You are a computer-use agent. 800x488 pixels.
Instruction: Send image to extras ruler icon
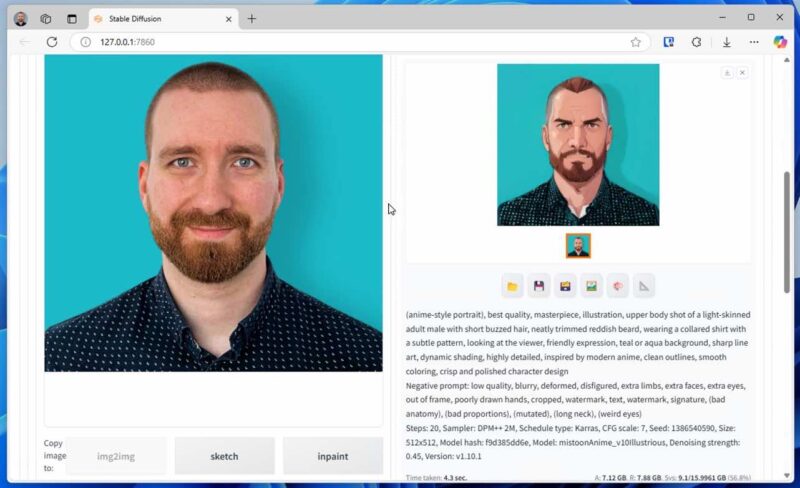pos(644,286)
